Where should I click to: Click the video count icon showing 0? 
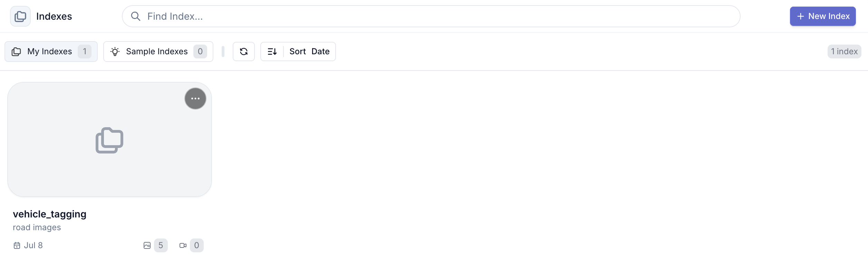pos(184,245)
